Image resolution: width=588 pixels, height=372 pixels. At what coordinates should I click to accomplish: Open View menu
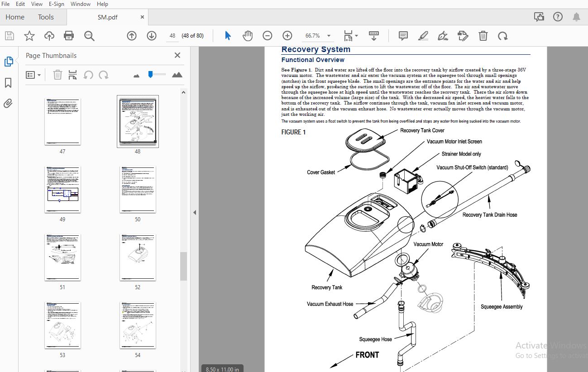[x=37, y=4]
